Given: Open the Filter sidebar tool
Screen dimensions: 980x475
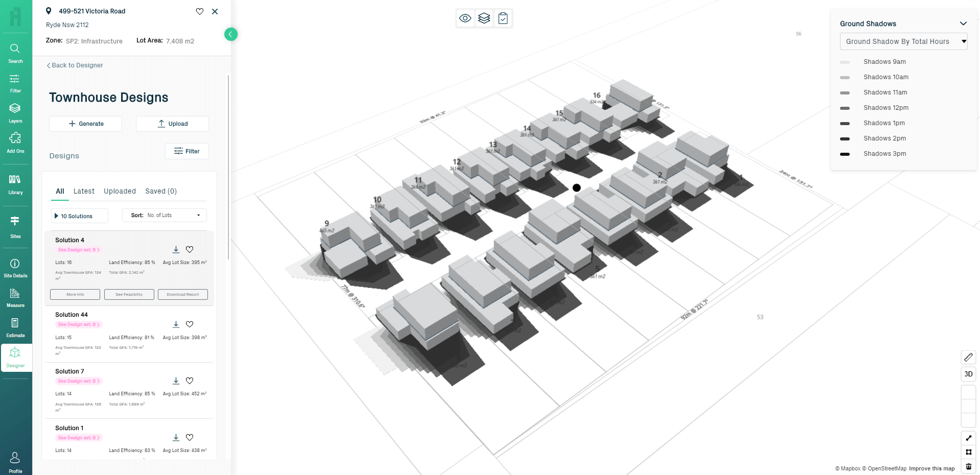Looking at the screenshot, I should tap(15, 83).
